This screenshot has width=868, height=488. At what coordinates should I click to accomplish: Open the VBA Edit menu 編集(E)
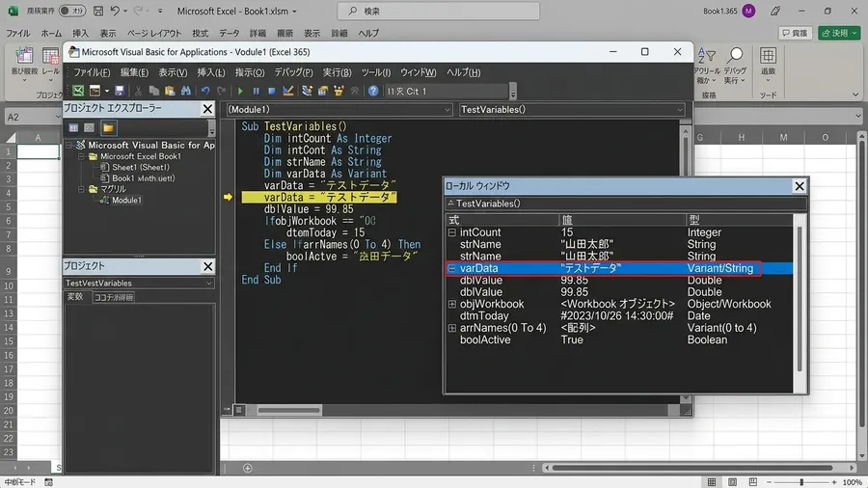point(134,72)
